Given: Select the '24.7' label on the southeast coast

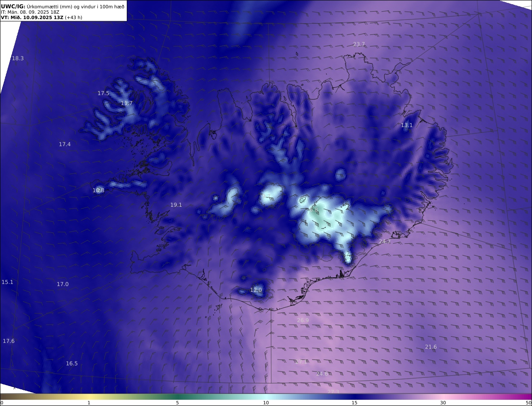Looking at the screenshot, I should [385, 242].
